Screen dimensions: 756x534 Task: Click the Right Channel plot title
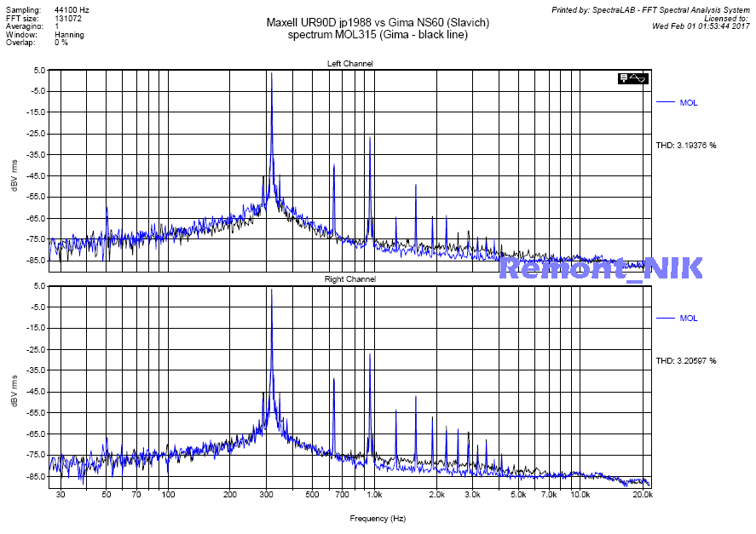point(349,279)
